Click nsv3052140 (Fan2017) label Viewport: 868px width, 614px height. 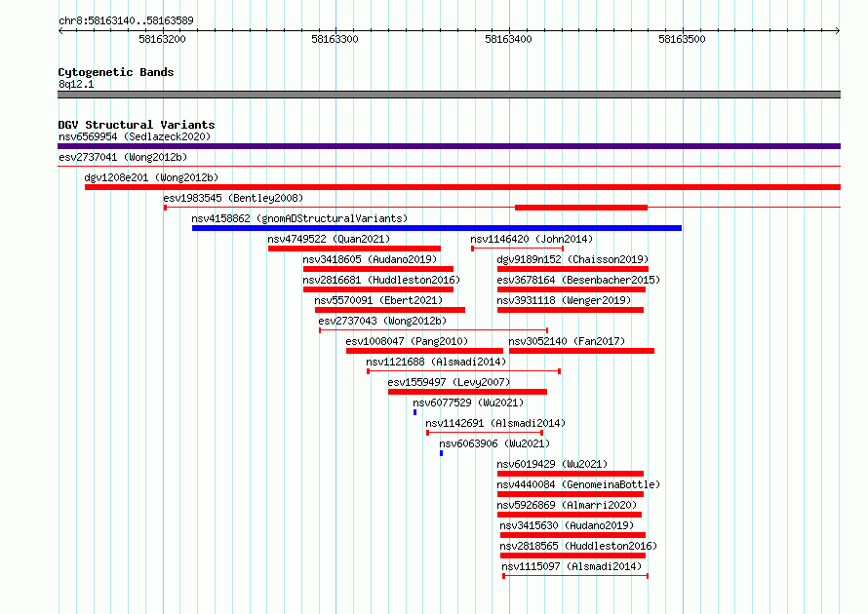pyautogui.click(x=567, y=341)
